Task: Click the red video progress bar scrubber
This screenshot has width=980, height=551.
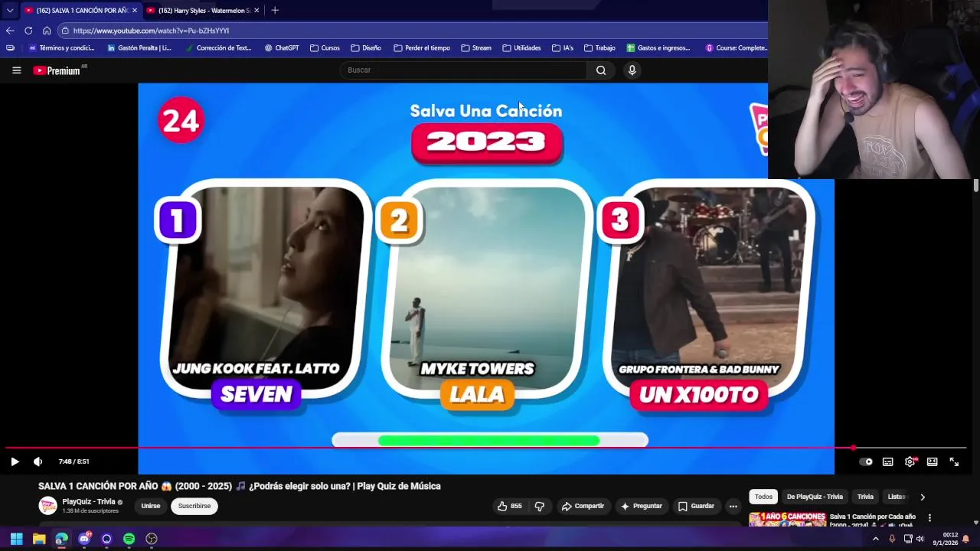Action: 853,448
